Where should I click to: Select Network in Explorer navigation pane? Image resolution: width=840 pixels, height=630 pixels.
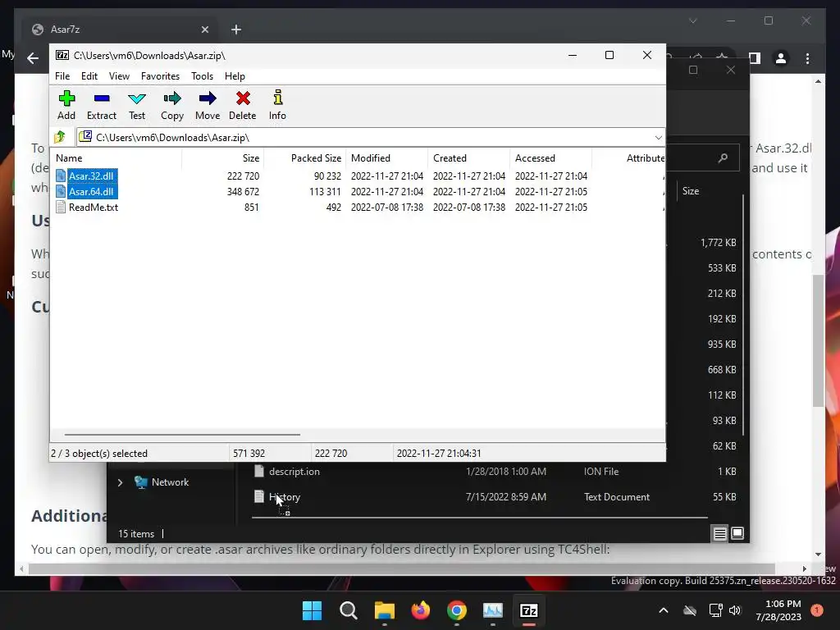click(x=170, y=482)
